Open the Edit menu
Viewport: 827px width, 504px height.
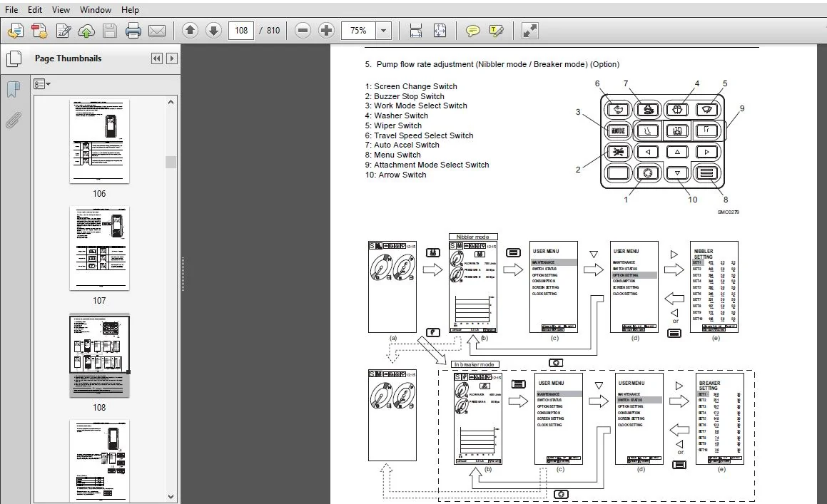(x=35, y=9)
